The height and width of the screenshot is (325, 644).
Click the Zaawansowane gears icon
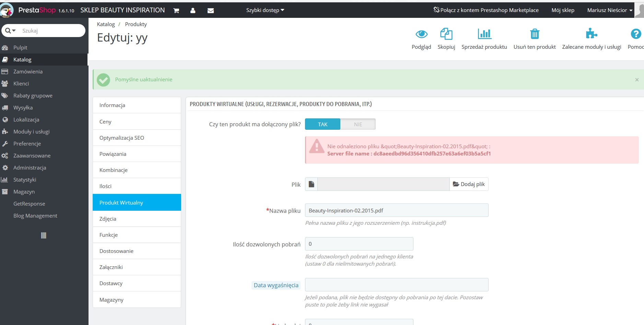click(5, 156)
